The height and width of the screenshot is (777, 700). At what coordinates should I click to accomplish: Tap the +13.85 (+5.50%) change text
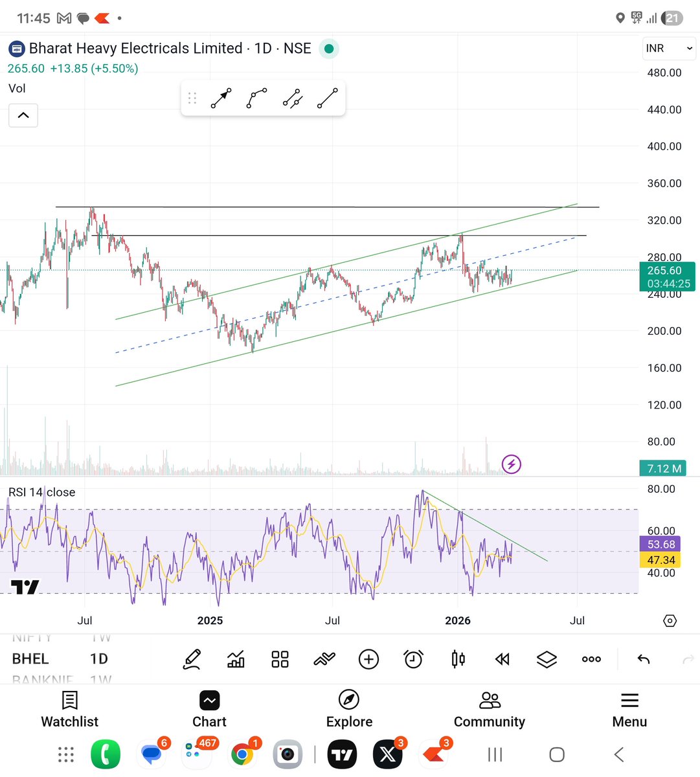[x=94, y=69]
